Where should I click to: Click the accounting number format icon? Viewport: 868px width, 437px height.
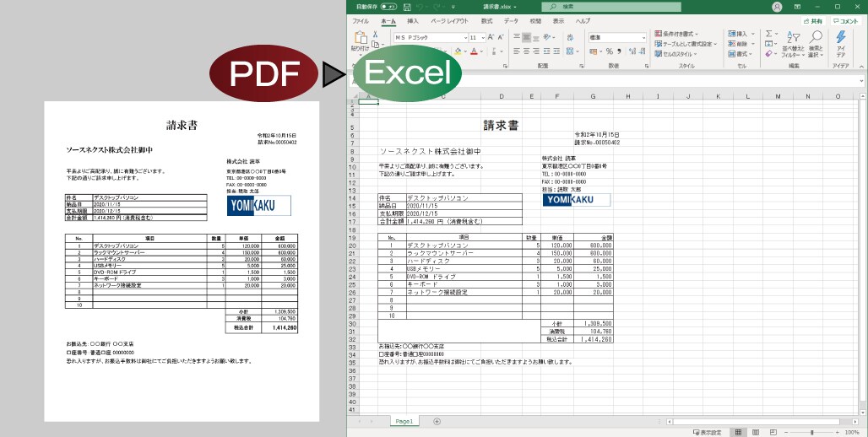(x=594, y=51)
